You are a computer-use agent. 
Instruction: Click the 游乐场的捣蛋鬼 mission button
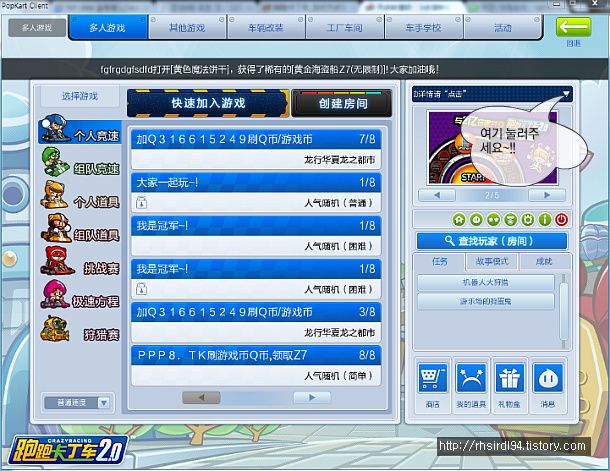(x=486, y=301)
